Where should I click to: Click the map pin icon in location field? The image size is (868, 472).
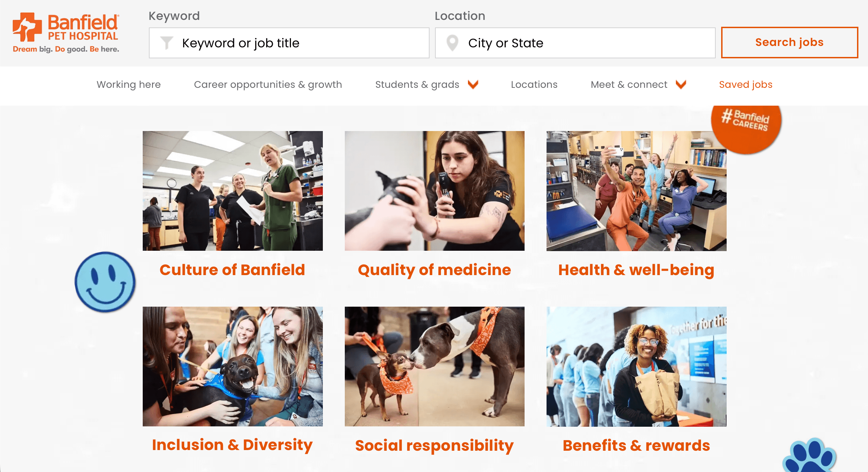coord(452,43)
